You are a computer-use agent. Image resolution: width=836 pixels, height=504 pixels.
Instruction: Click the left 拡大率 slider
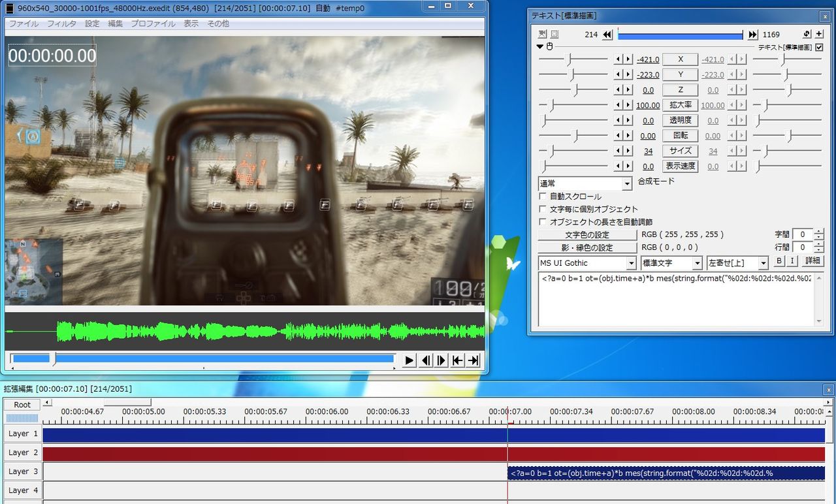[573, 105]
